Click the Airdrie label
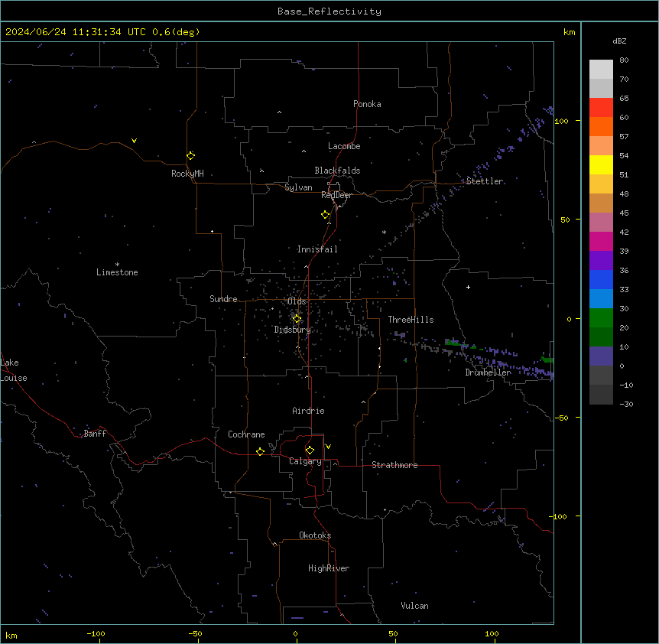659x644 pixels. pos(309,411)
